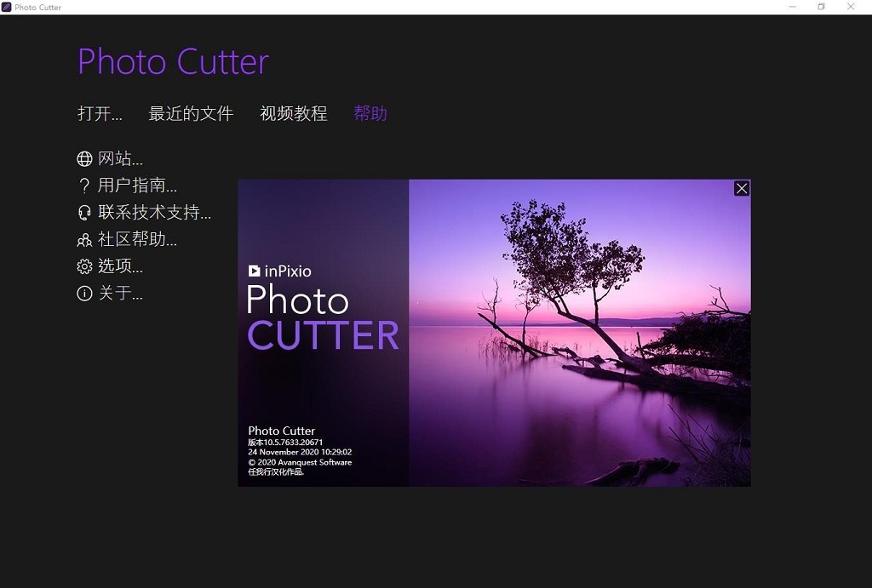Click the 联系技术支持... link text
Image resolution: width=872 pixels, height=588 pixels.
(x=154, y=213)
